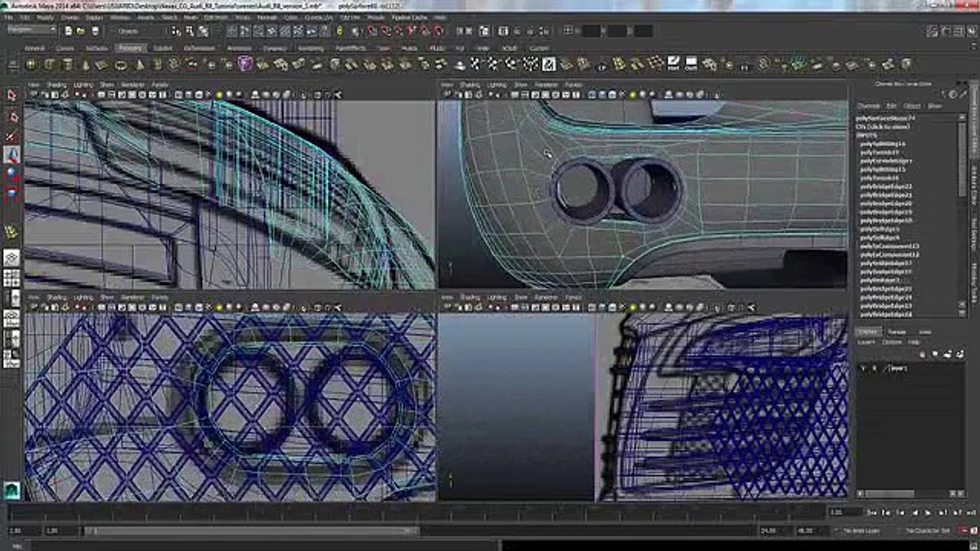Open the File menu
Screen dimensions: 980x551
point(11,17)
